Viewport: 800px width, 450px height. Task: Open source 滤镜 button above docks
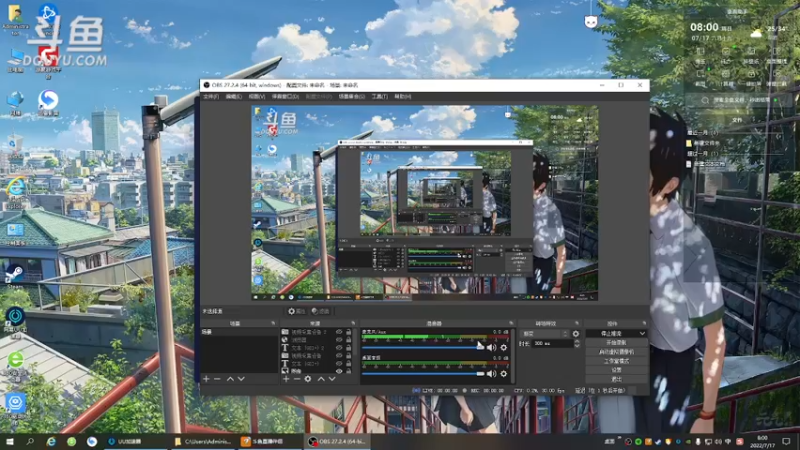[x=320, y=311]
